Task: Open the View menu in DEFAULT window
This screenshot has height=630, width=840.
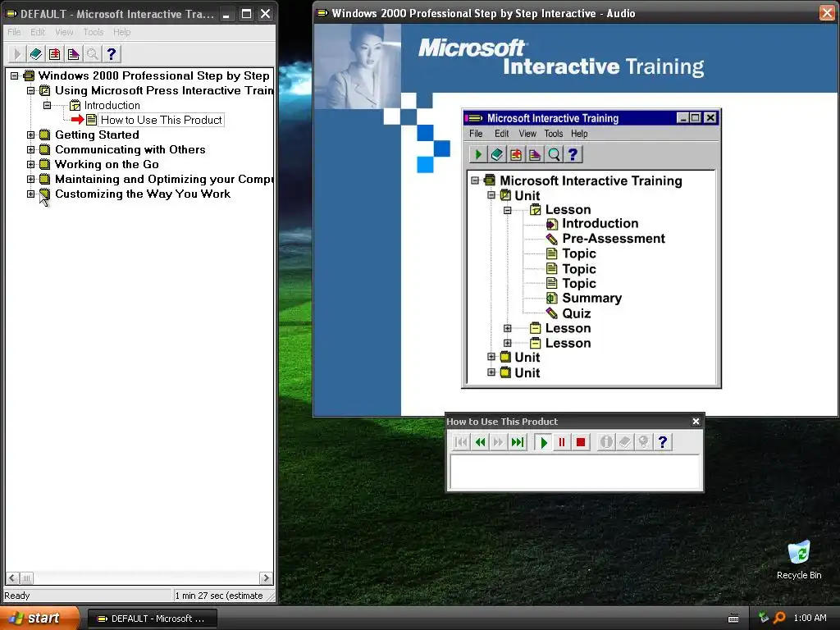Action: (x=64, y=32)
